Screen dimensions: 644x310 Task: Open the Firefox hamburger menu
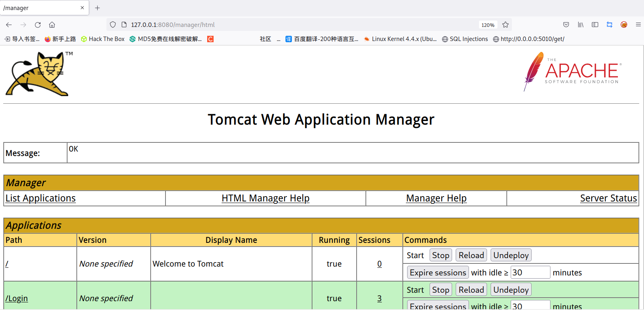coord(638,25)
